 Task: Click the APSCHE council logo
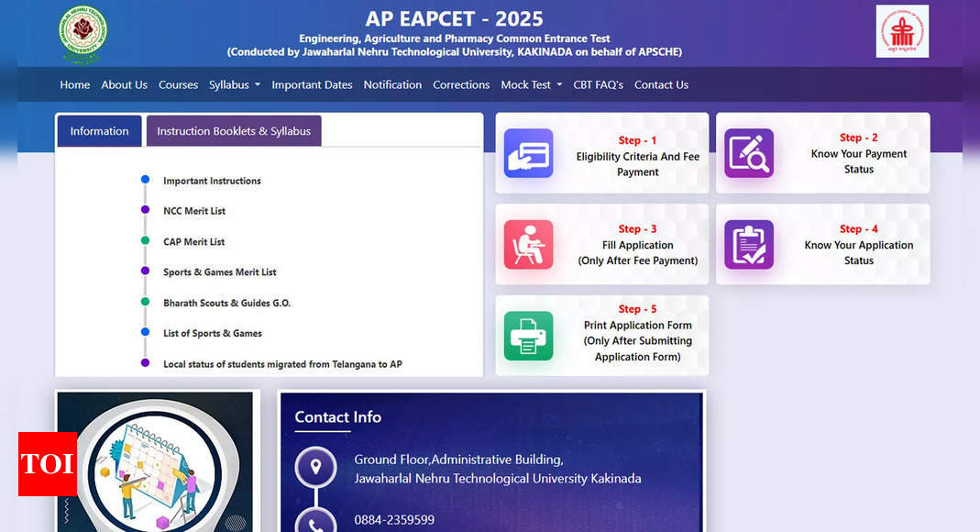coord(902,31)
